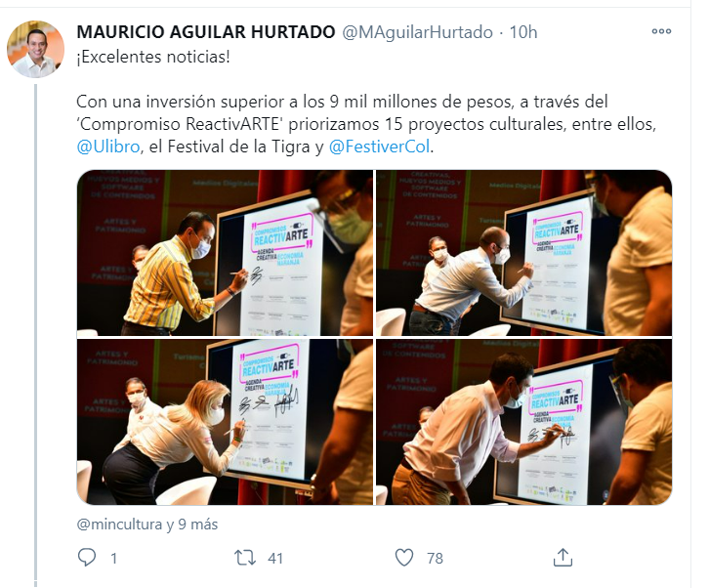Viewport: 709px width, 588px height.
Task: Open the share tweet upload icon
Action: click(563, 558)
